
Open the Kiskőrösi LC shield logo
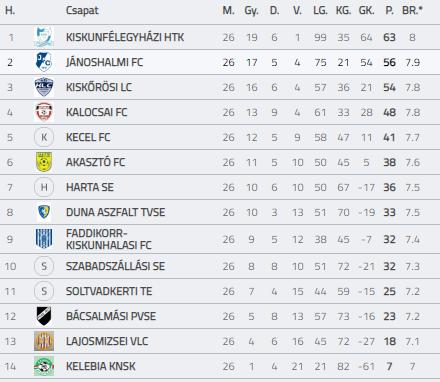coord(44,87)
